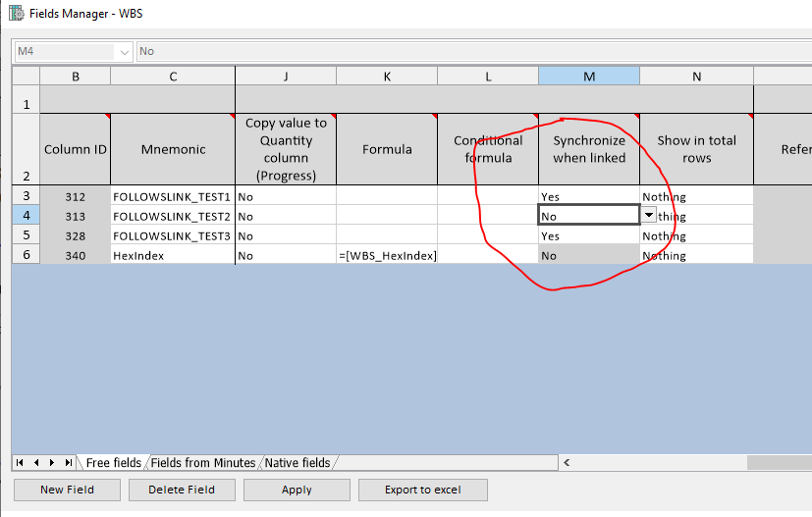Select column M header
The width and height of the screenshot is (812, 517).
[x=589, y=77]
